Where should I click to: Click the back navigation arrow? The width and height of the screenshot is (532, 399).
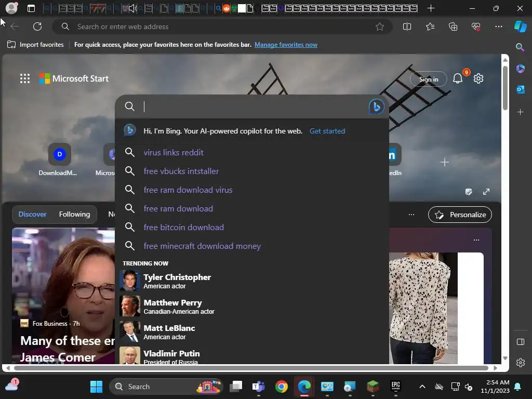pos(15,26)
